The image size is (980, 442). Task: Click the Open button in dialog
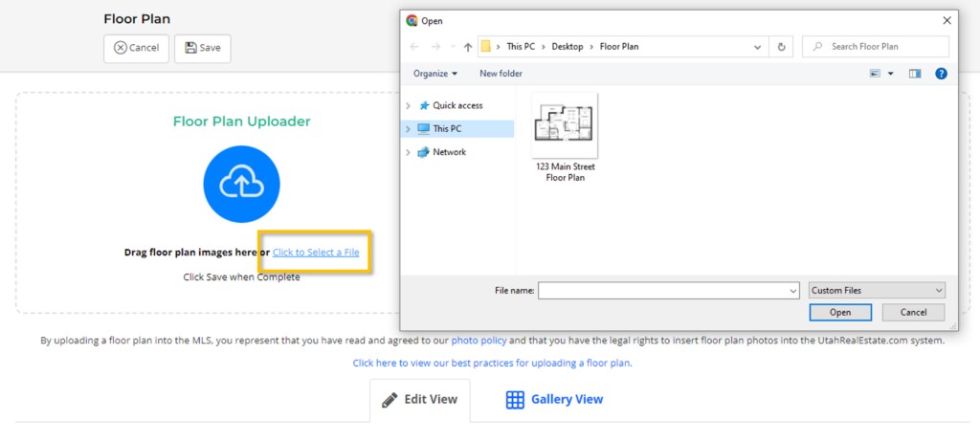[839, 312]
